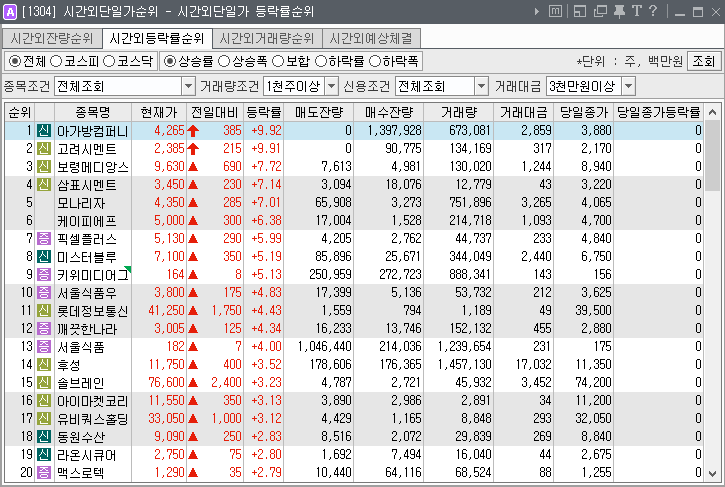This screenshot has width=725, height=487.
Task: Click 후성 trade amount 17,032
Action: click(534, 365)
